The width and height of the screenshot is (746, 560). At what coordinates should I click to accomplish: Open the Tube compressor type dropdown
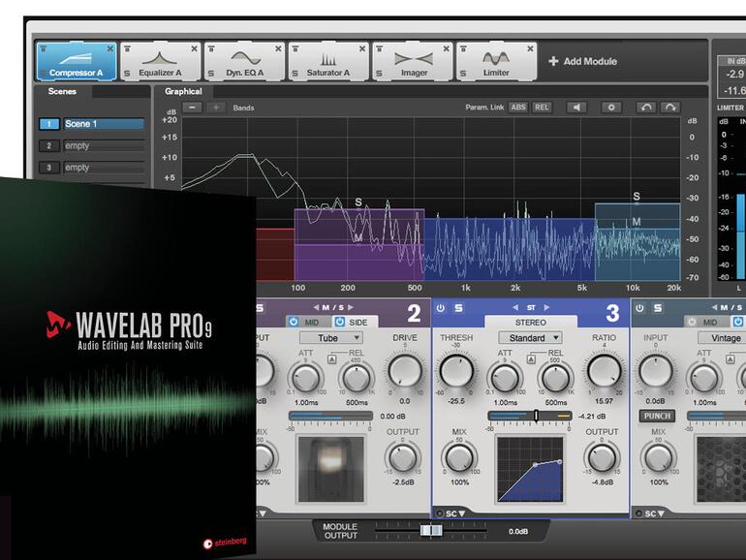coord(331,338)
